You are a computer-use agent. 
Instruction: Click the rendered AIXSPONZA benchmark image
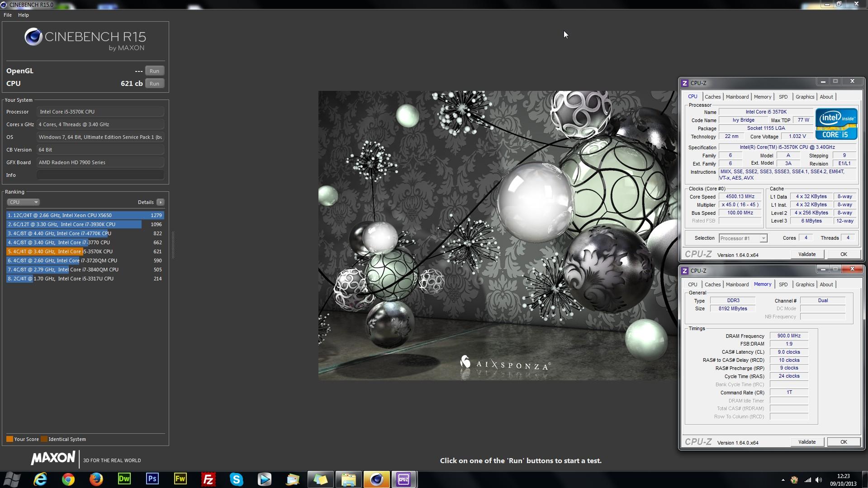coord(498,235)
